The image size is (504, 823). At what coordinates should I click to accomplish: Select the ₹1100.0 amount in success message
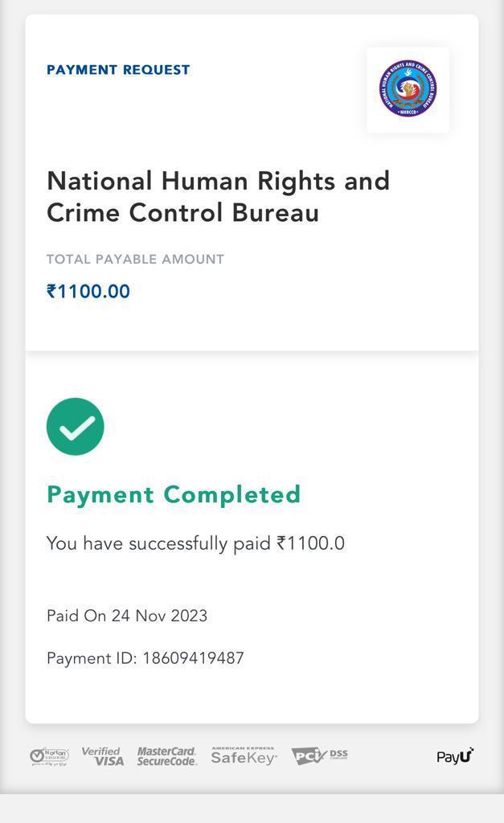pos(311,543)
